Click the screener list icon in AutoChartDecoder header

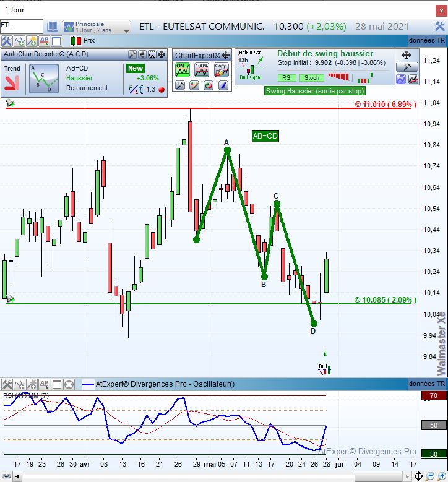152,54
